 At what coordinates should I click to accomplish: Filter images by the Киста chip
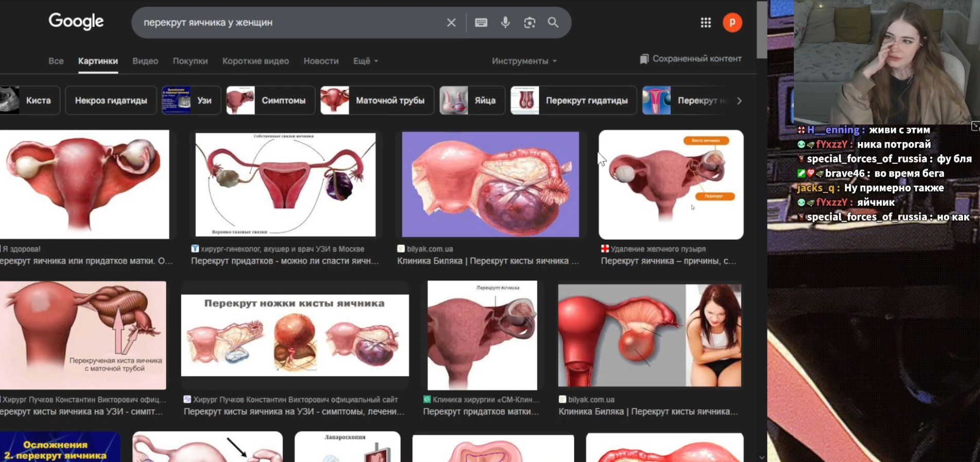point(30,100)
